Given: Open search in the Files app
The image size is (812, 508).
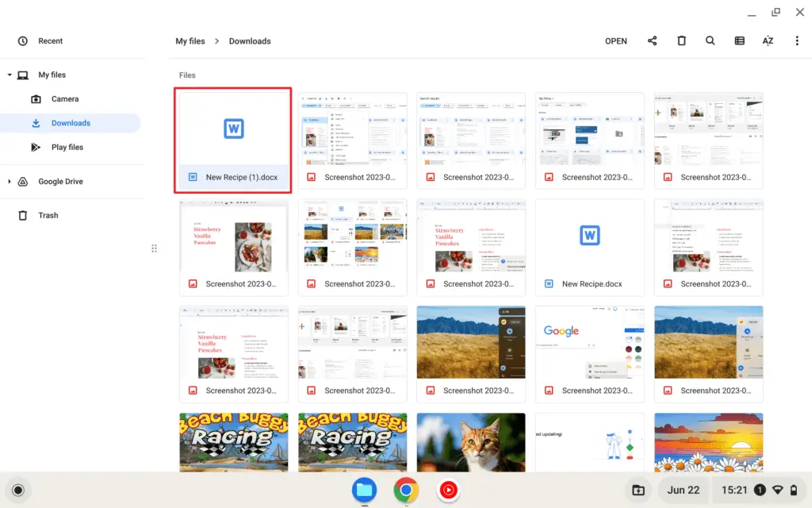Looking at the screenshot, I should (x=710, y=40).
